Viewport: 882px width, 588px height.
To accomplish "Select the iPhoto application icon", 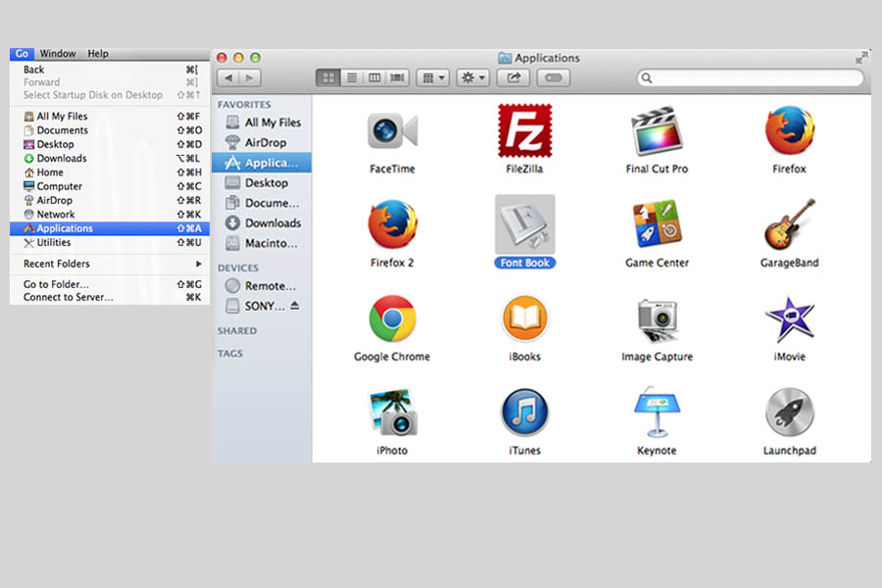I will (x=393, y=413).
